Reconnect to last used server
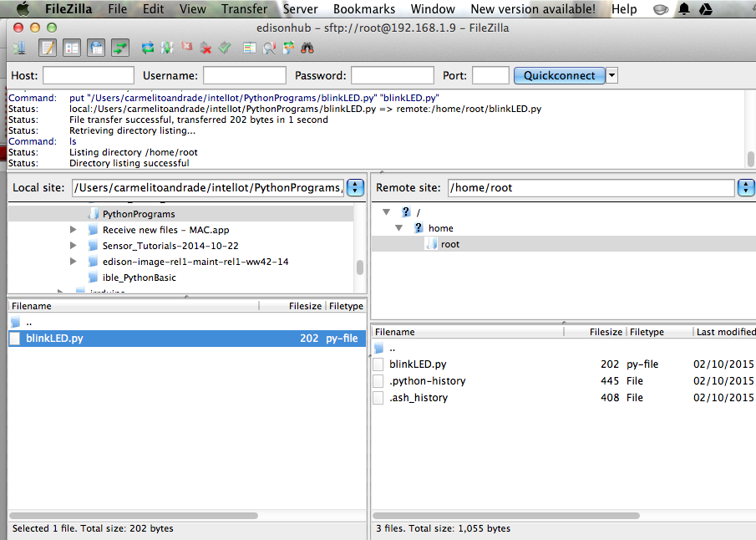The image size is (756, 540). click(225, 48)
